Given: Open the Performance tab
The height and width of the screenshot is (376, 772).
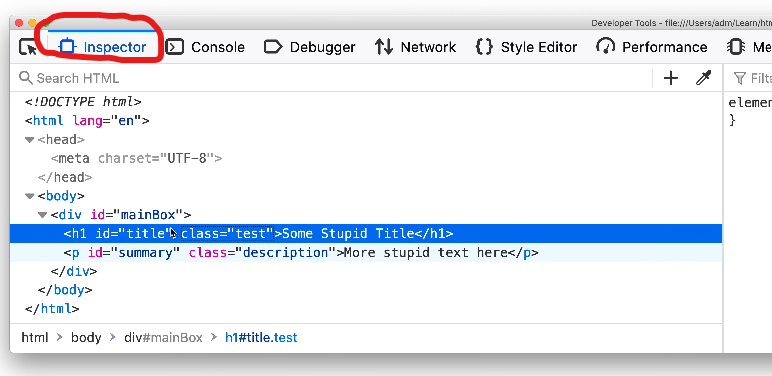Looking at the screenshot, I should (x=651, y=47).
